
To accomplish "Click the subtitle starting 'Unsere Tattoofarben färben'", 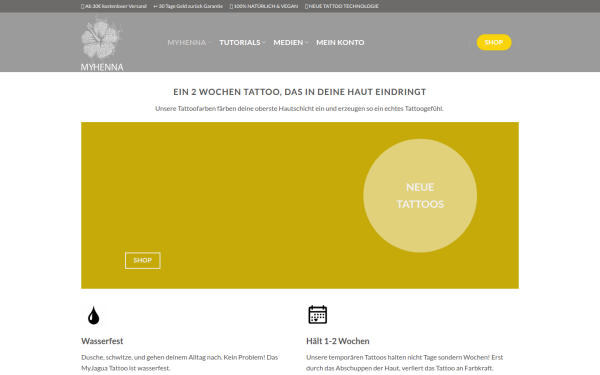I will click(x=299, y=109).
